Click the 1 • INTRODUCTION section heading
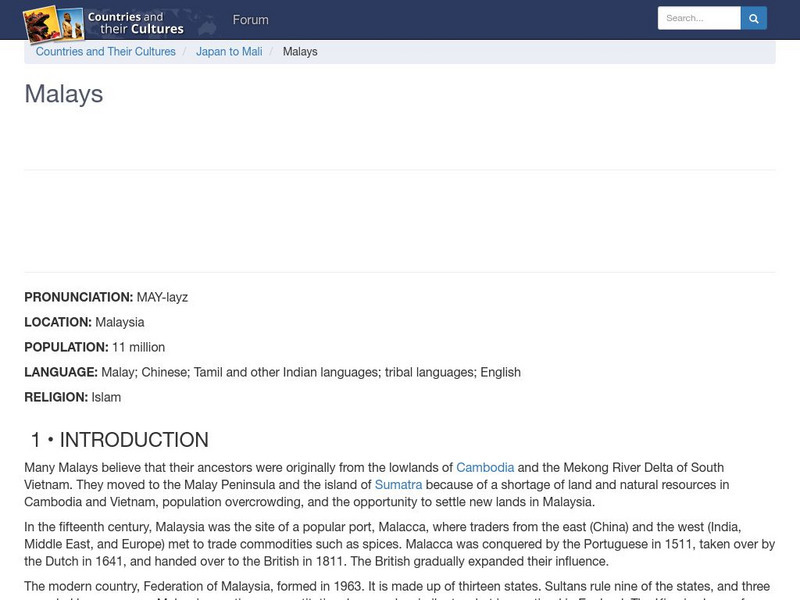Viewport: 800px width, 600px height. [120, 440]
